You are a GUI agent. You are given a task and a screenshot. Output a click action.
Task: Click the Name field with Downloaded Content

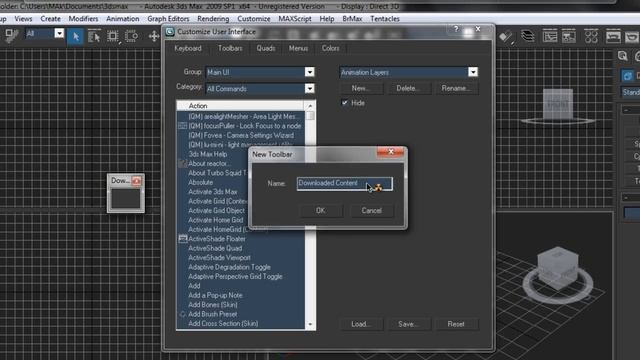point(344,183)
